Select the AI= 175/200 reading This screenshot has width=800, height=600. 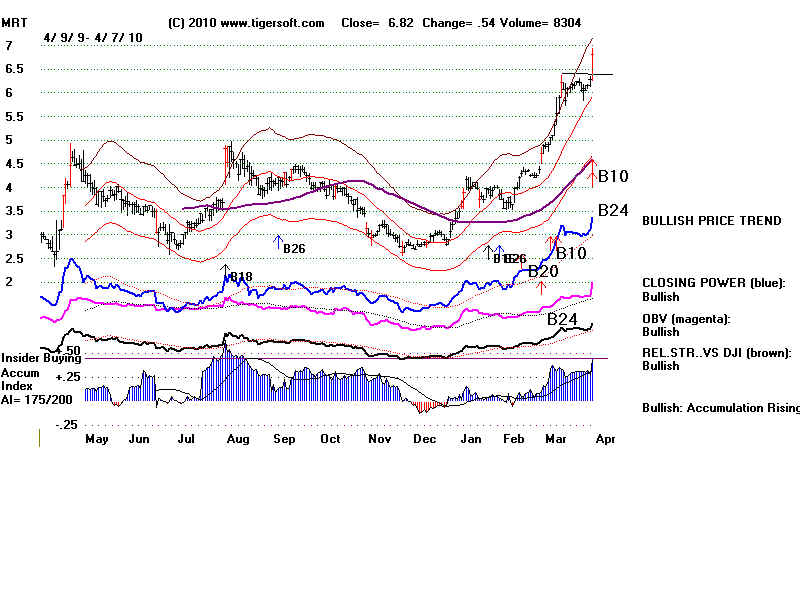(37, 399)
